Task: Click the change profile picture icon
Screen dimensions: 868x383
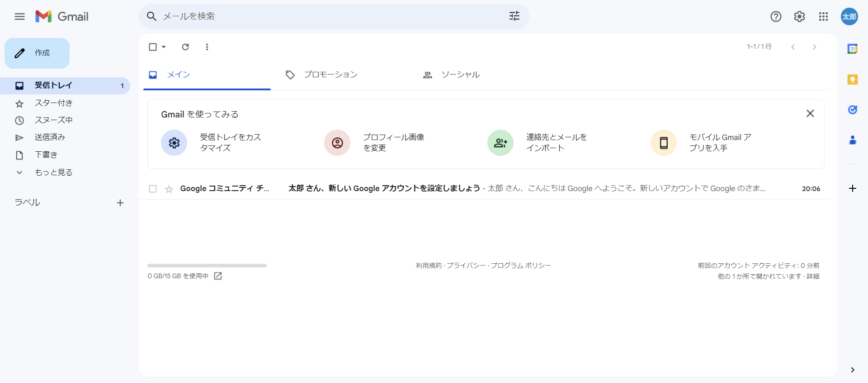Action: click(x=337, y=143)
